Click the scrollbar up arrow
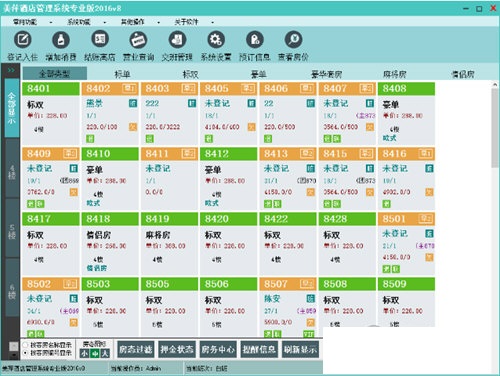 coord(495,85)
